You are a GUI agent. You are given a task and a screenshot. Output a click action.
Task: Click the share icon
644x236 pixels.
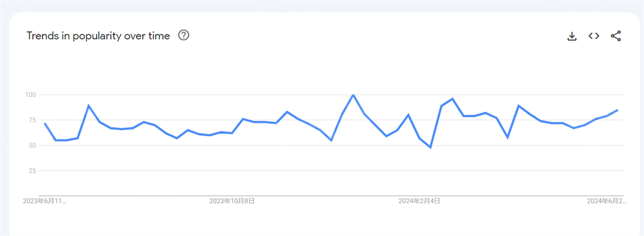616,36
